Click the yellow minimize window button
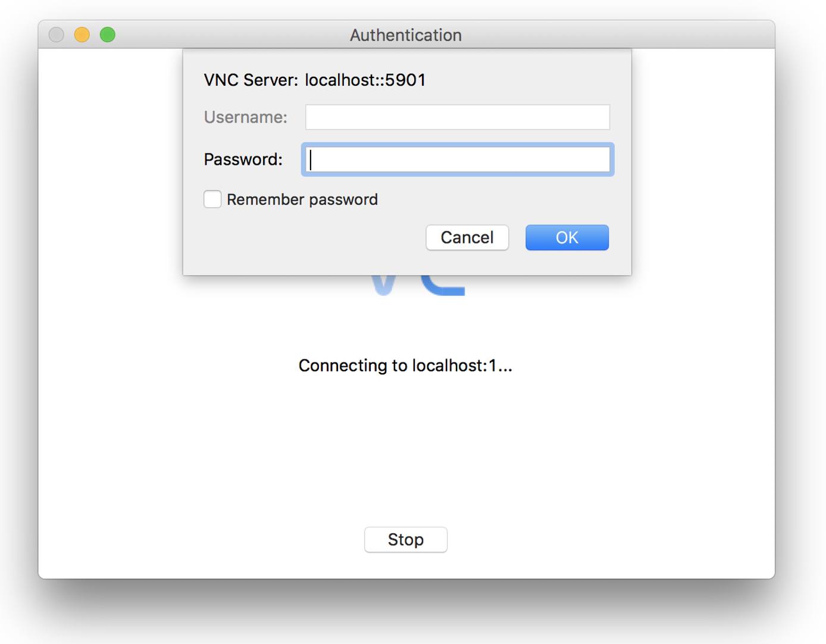826x644 pixels. (82, 35)
